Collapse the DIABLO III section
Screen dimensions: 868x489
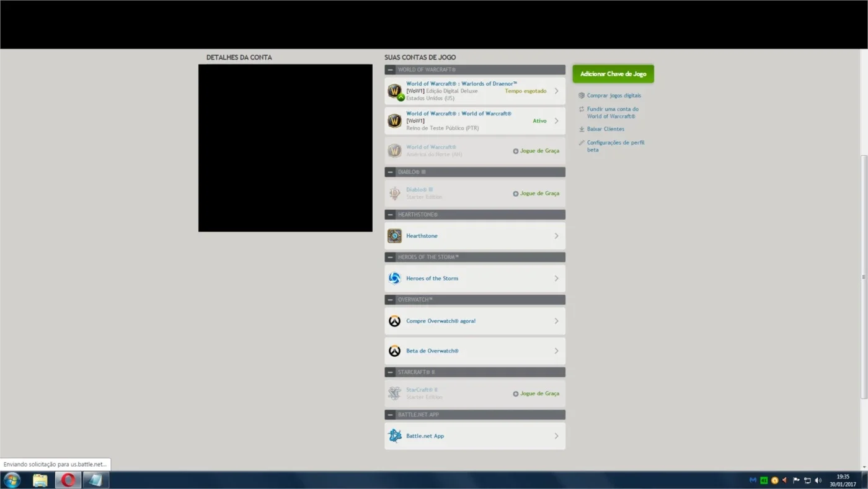[390, 172]
